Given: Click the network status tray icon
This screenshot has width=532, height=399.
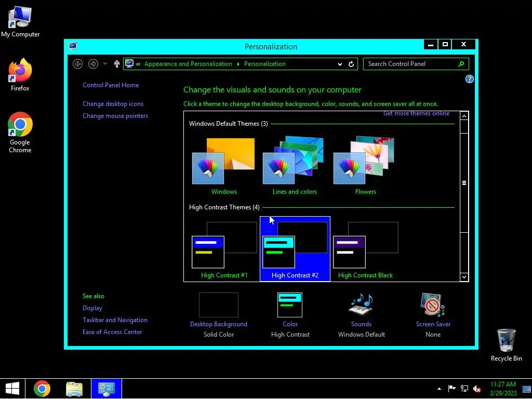Looking at the screenshot, I should pyautogui.click(x=464, y=389).
